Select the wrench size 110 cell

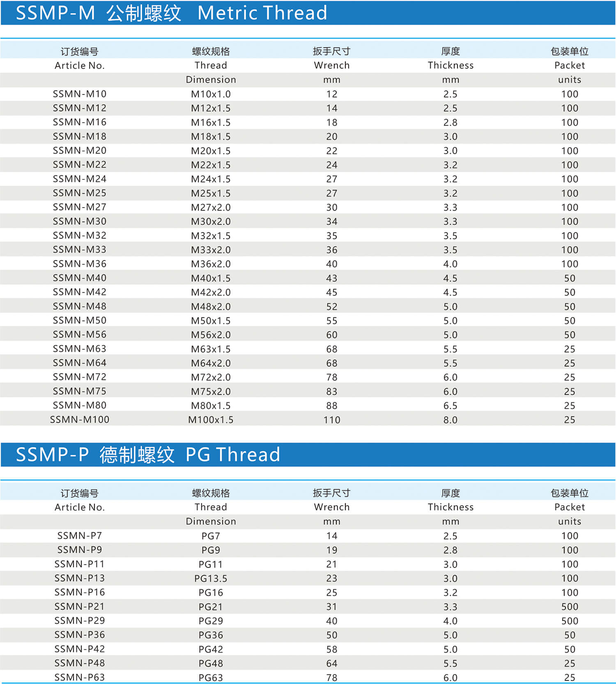click(x=331, y=420)
